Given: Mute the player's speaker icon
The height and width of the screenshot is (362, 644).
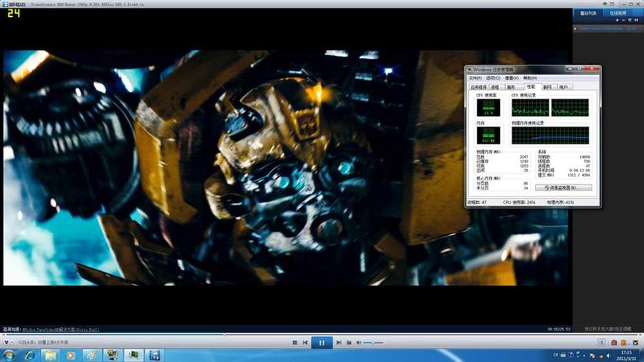Looking at the screenshot, I should 359,343.
